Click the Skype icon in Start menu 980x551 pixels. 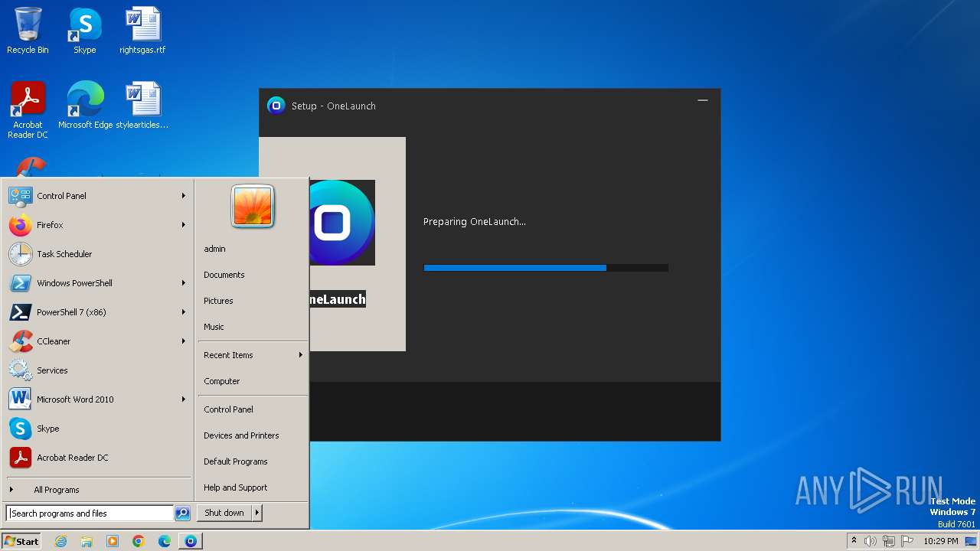pyautogui.click(x=20, y=429)
